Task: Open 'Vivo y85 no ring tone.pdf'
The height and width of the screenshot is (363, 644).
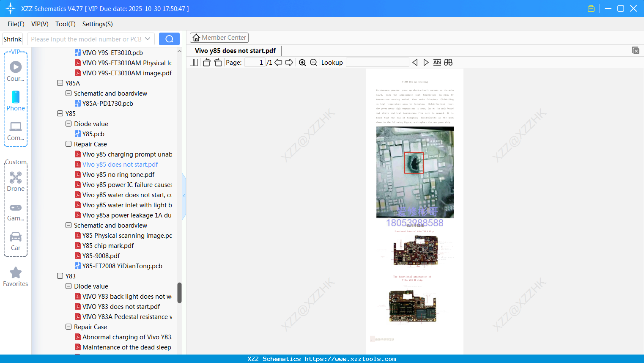Action: (x=118, y=174)
